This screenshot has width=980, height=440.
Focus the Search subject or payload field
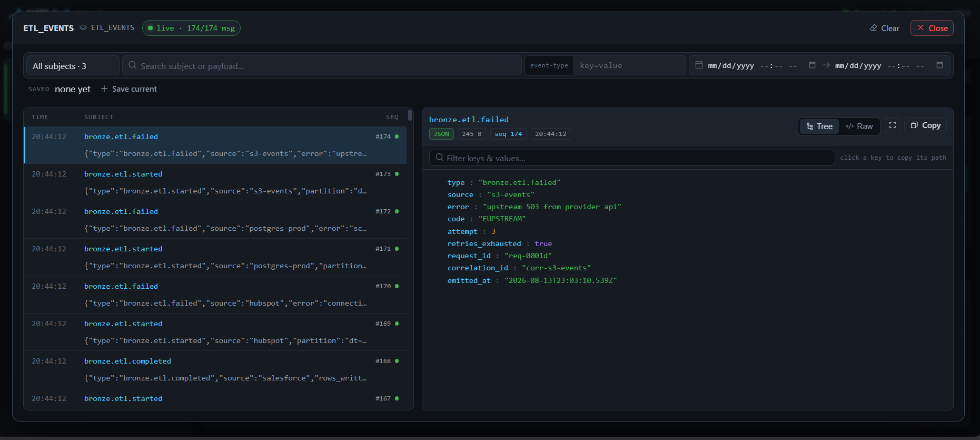(322, 66)
